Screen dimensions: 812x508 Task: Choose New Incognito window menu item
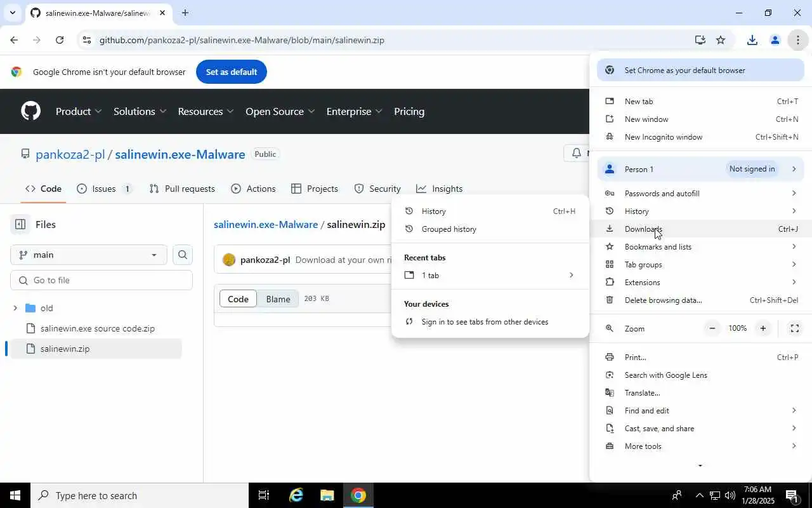[700, 137]
